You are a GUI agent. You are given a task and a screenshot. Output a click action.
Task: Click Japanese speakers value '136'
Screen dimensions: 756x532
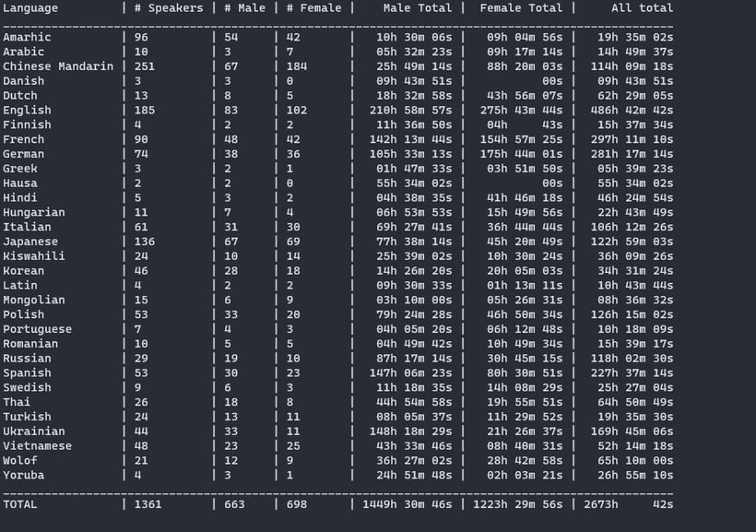[145, 242]
